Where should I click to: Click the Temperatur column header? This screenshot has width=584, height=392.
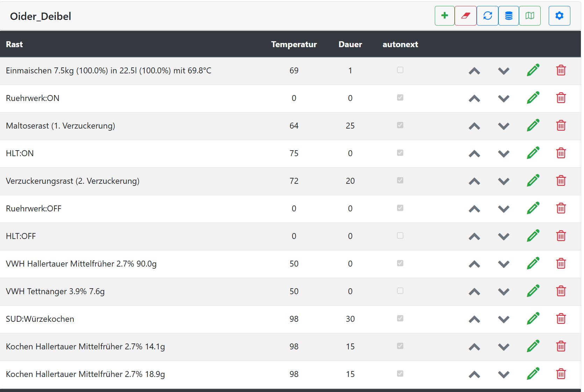pyautogui.click(x=294, y=44)
